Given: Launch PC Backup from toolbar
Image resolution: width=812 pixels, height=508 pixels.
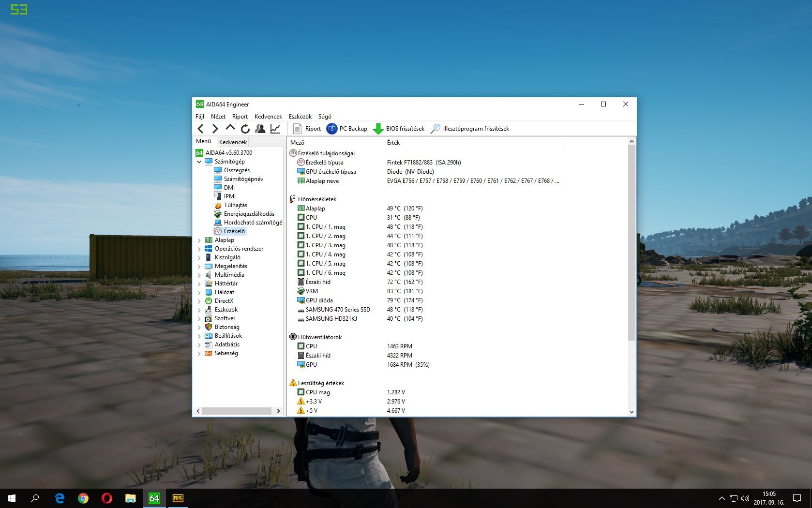Looking at the screenshot, I should (x=347, y=129).
